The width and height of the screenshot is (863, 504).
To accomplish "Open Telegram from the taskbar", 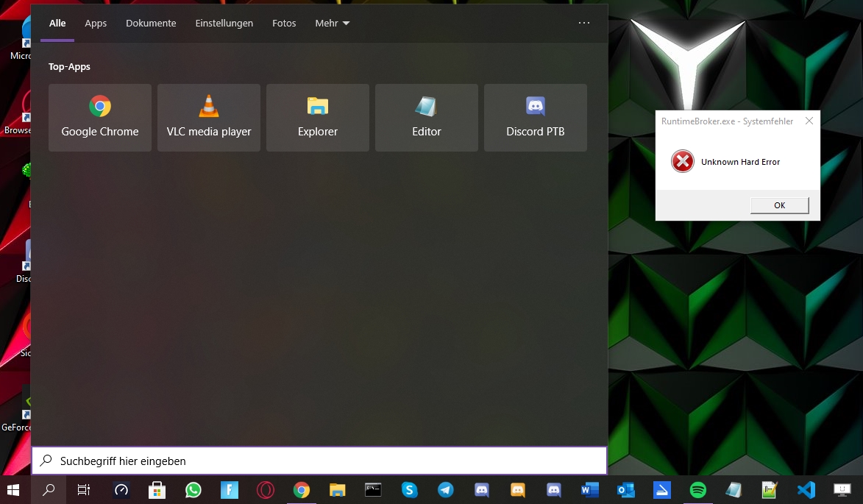I will [446, 490].
